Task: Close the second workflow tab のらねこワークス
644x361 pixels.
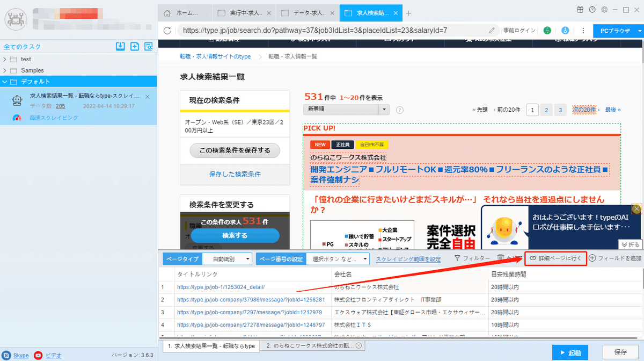Action: point(358,345)
